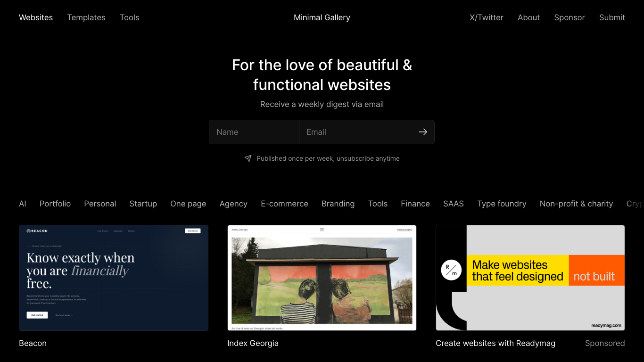Click the Beacon logo in preview
644x362 pixels.
37,231
